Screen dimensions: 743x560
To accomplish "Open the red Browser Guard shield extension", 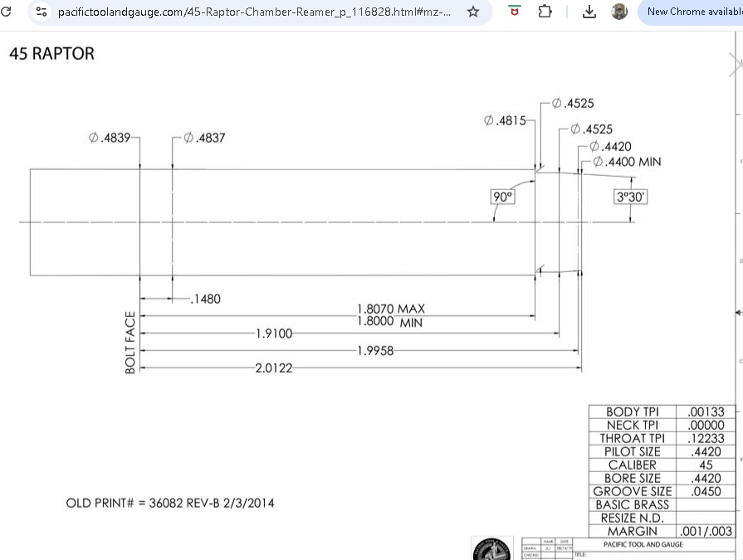I will pos(514,12).
